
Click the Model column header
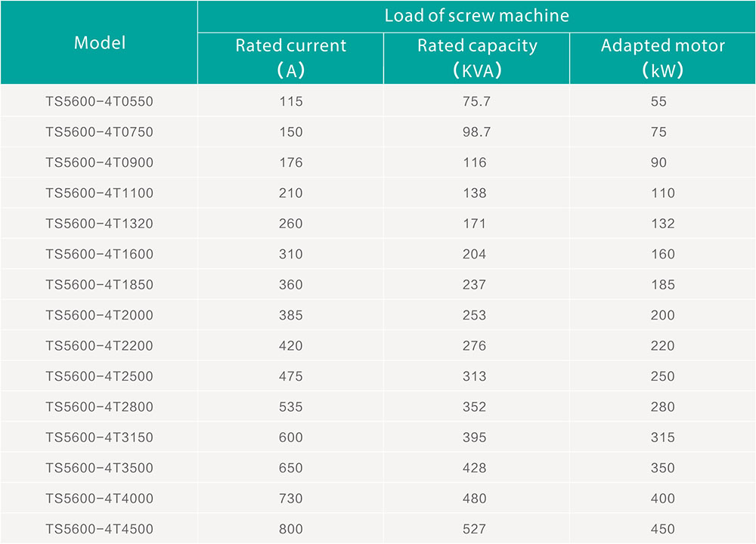[99, 42]
